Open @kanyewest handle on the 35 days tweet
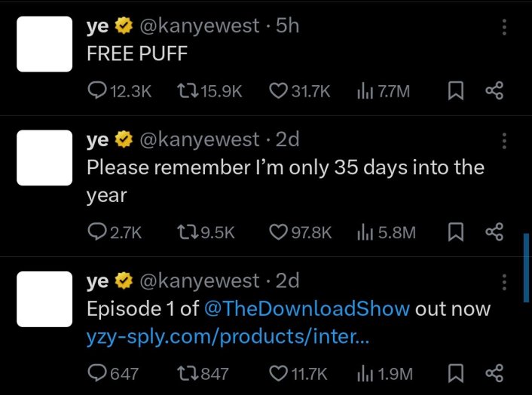The height and width of the screenshot is (395, 532). 200,139
